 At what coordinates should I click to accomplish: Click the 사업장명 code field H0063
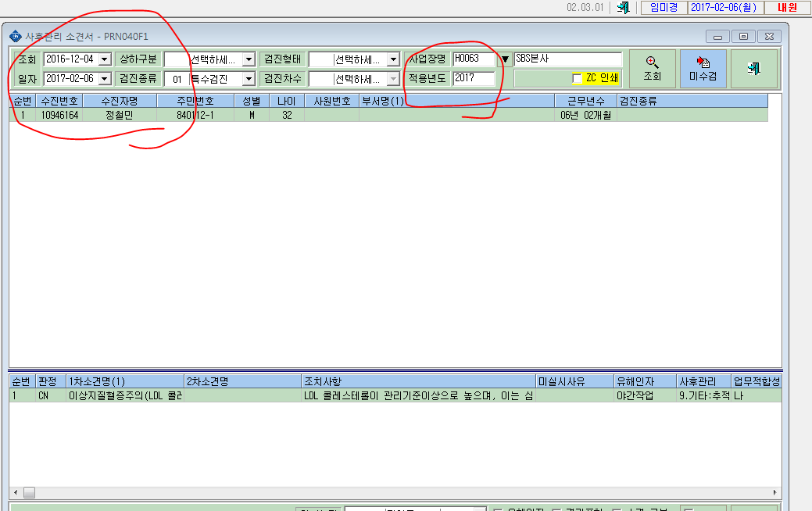[474, 59]
